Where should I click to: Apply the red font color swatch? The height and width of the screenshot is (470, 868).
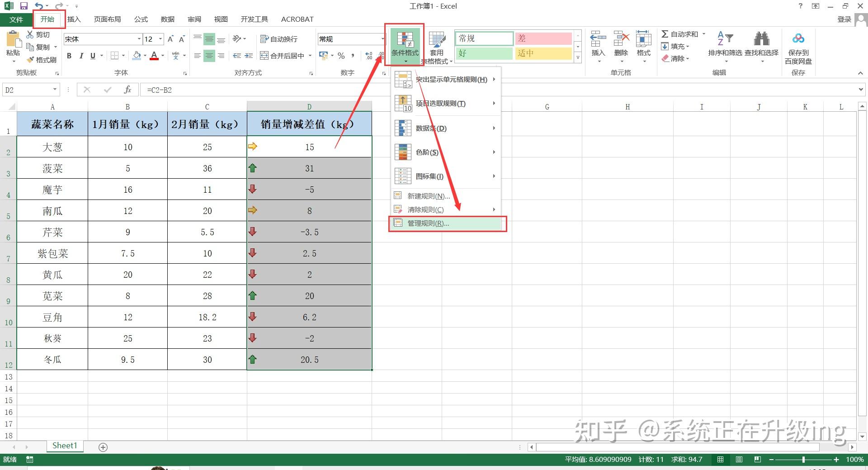pyautogui.click(x=154, y=56)
